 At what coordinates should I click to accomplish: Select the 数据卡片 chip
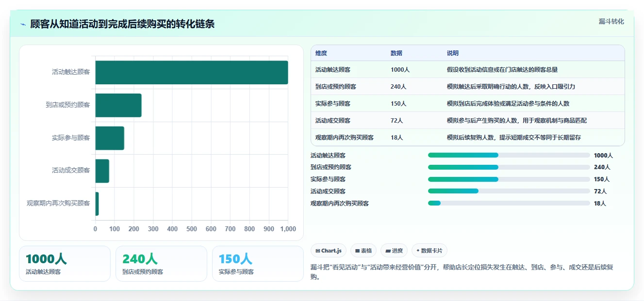pos(429,251)
